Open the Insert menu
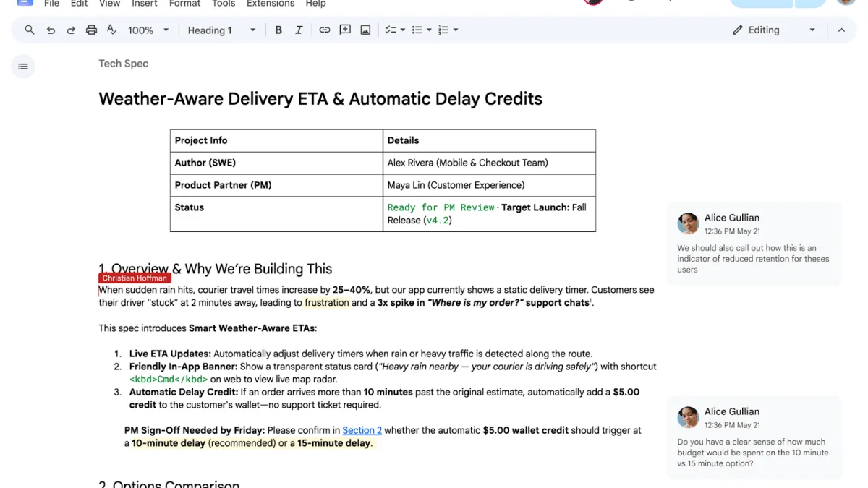This screenshot has height=488, width=868. click(x=145, y=4)
